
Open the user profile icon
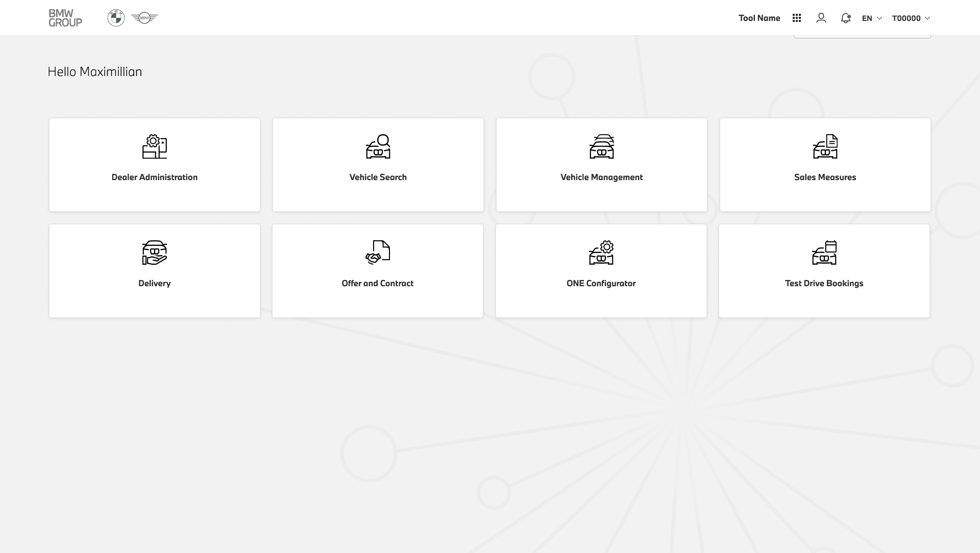[821, 18]
